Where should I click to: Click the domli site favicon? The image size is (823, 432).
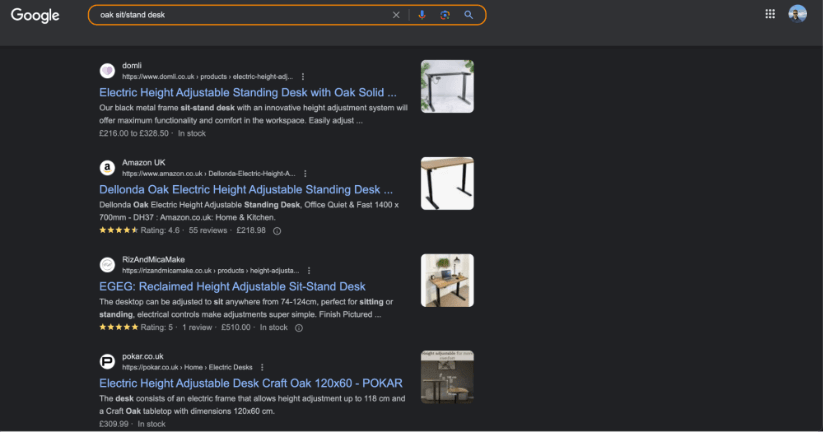click(107, 70)
